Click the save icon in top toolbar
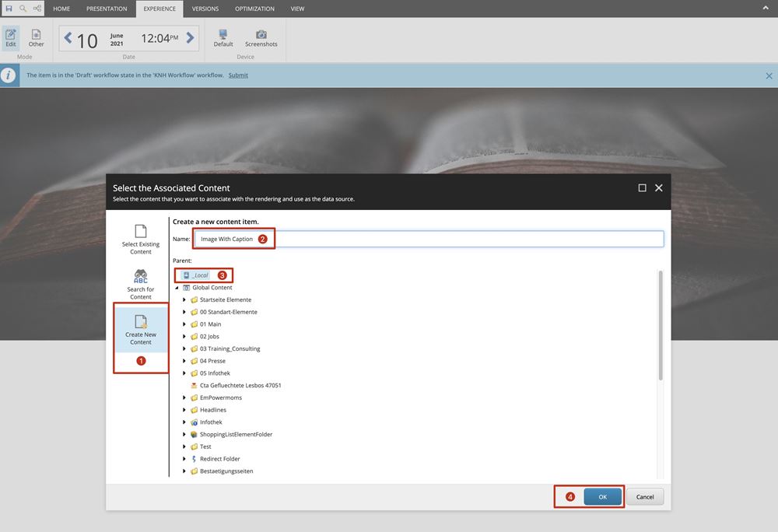The image size is (778, 532). [9, 9]
